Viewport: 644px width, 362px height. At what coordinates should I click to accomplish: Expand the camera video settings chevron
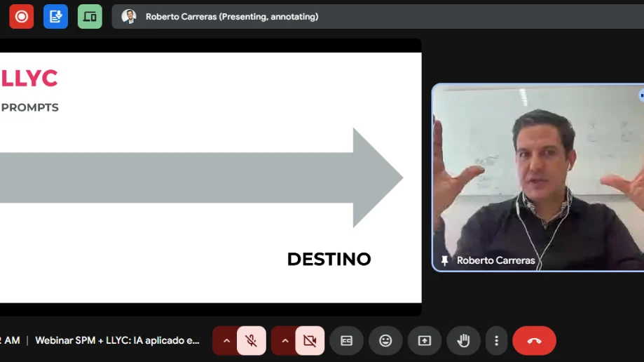pos(285,341)
